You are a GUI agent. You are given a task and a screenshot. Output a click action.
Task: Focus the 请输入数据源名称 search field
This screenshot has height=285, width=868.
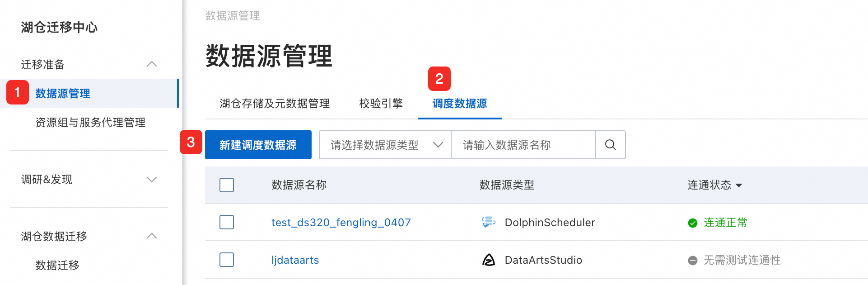523,145
